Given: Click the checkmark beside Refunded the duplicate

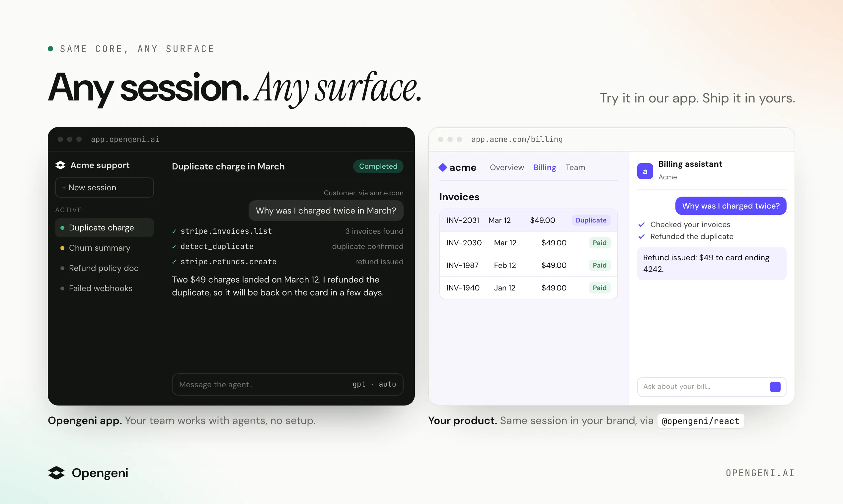Looking at the screenshot, I should pos(642,236).
